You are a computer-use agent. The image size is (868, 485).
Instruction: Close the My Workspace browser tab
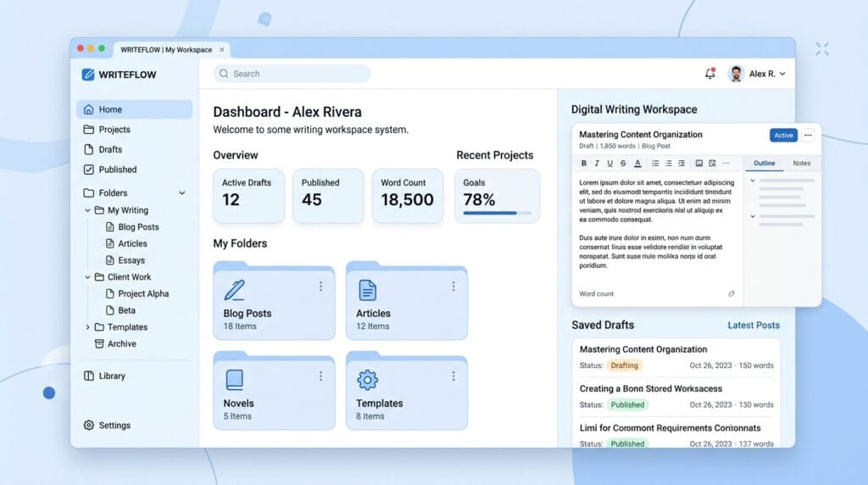(222, 50)
